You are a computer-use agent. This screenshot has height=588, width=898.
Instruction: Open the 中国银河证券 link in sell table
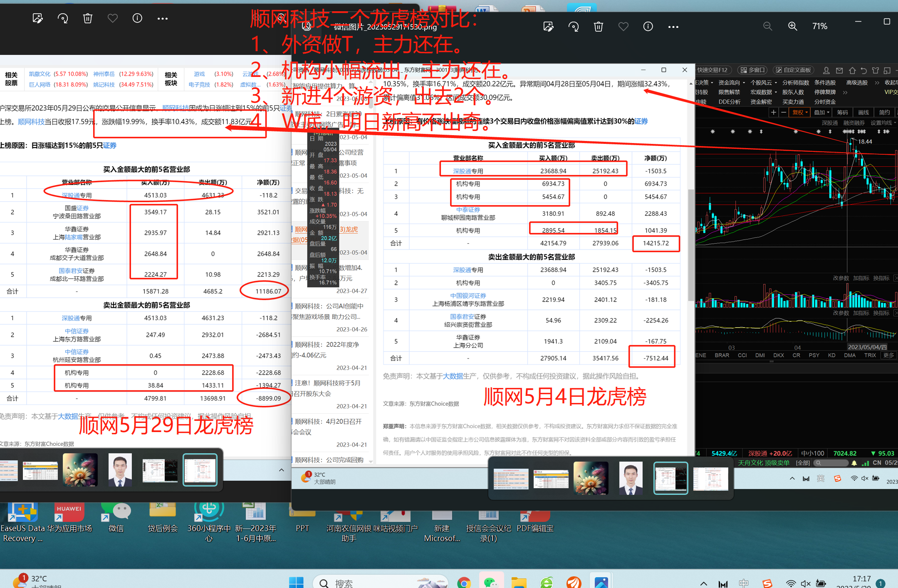click(468, 295)
